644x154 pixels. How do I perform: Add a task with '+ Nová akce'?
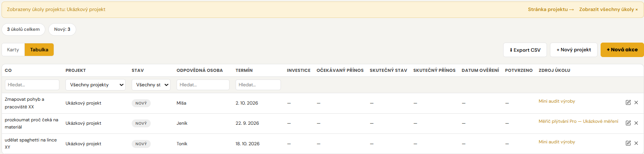pos(622,50)
